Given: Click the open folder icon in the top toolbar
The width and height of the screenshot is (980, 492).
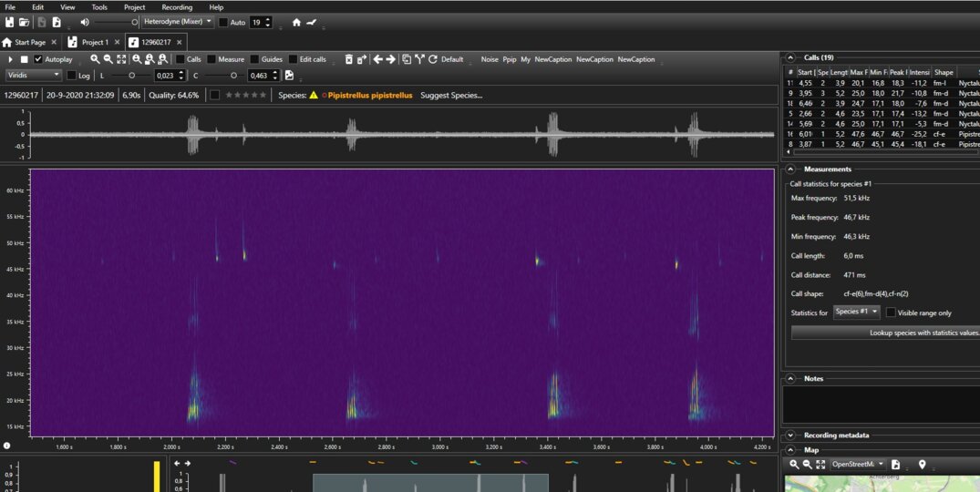Looking at the screenshot, I should click(25, 22).
